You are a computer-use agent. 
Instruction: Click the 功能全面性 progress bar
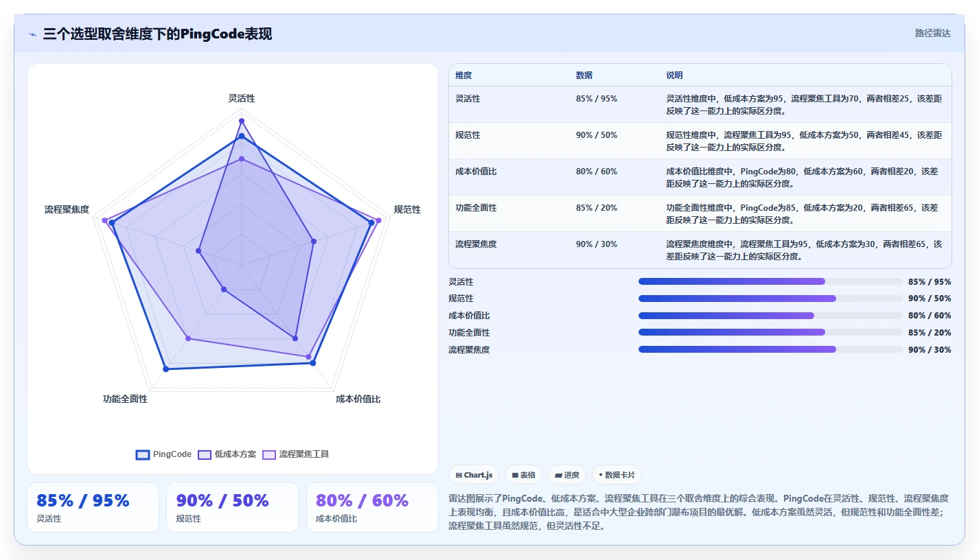[770, 332]
